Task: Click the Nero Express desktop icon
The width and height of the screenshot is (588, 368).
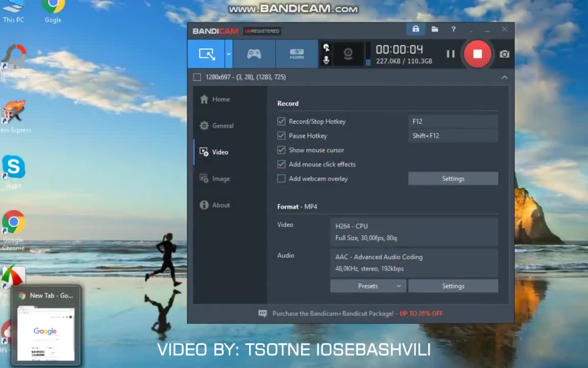Action: [x=15, y=117]
